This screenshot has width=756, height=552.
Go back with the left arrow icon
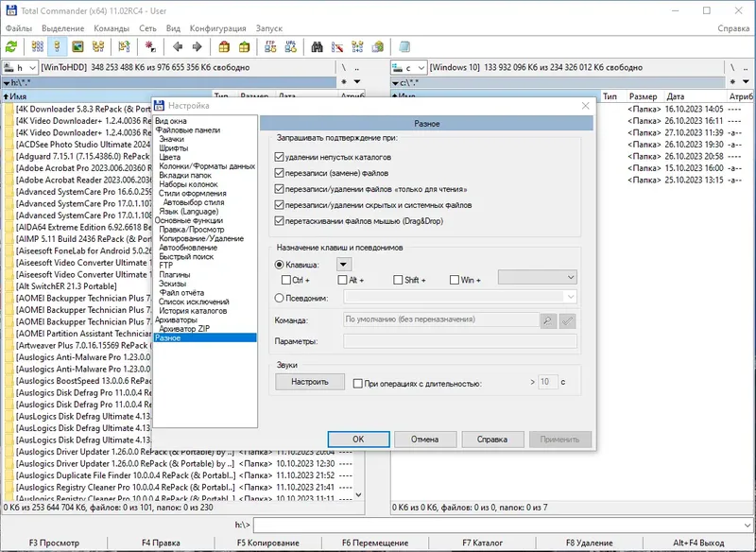pyautogui.click(x=178, y=46)
